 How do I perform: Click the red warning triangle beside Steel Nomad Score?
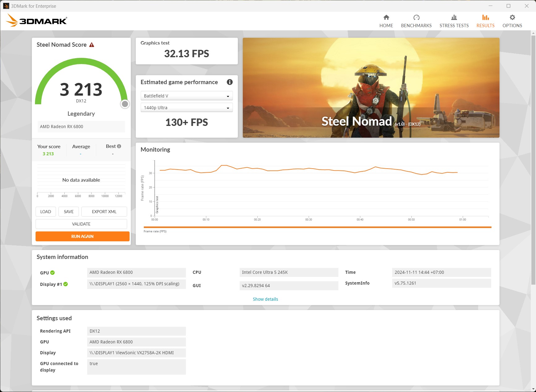92,45
